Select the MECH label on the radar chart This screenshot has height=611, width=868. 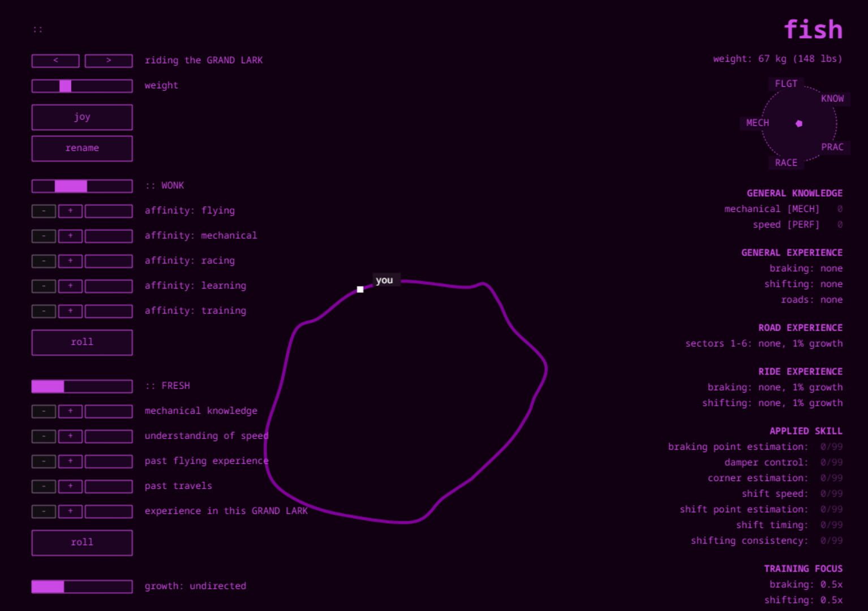(757, 123)
